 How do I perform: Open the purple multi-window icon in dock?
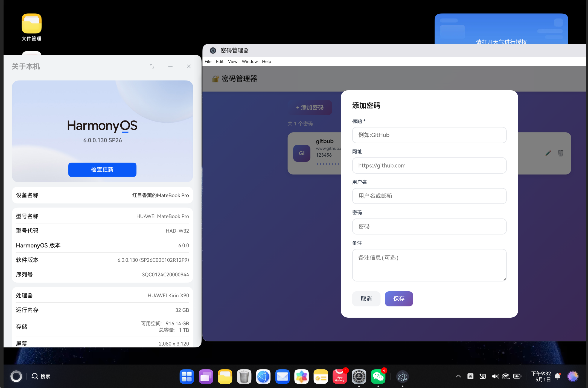[206, 376]
